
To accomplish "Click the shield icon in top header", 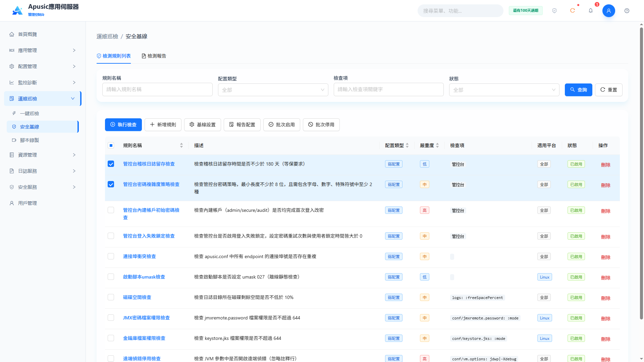I will coord(554,11).
